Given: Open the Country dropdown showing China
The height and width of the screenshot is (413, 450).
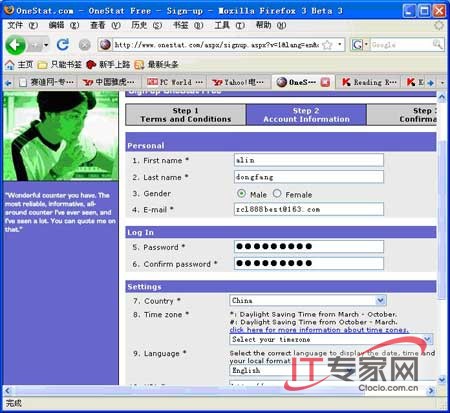Looking at the screenshot, I should point(308,301).
